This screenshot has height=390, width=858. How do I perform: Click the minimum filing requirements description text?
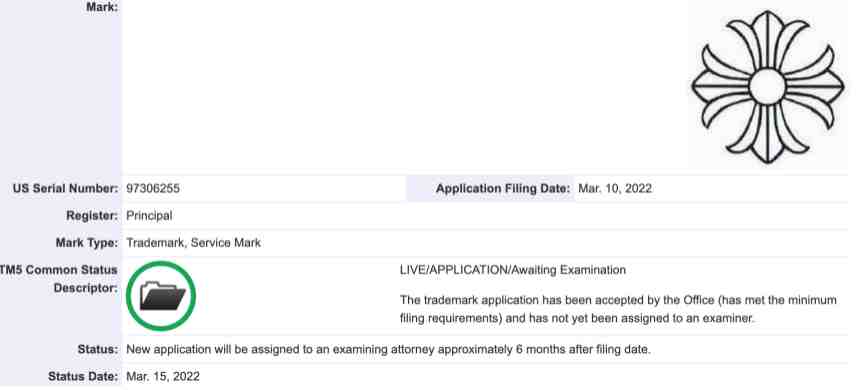tap(618, 309)
